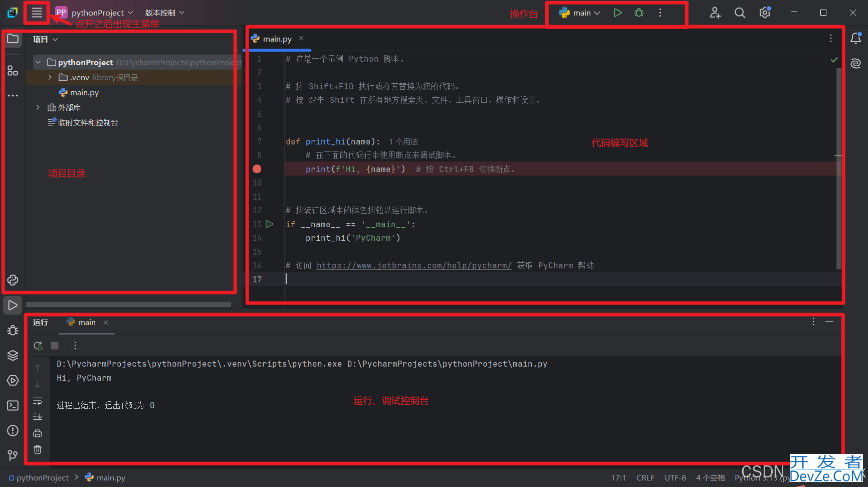Open the Debug tool window bug icon in sidebar
The width and height of the screenshot is (868, 487).
pos(13,330)
